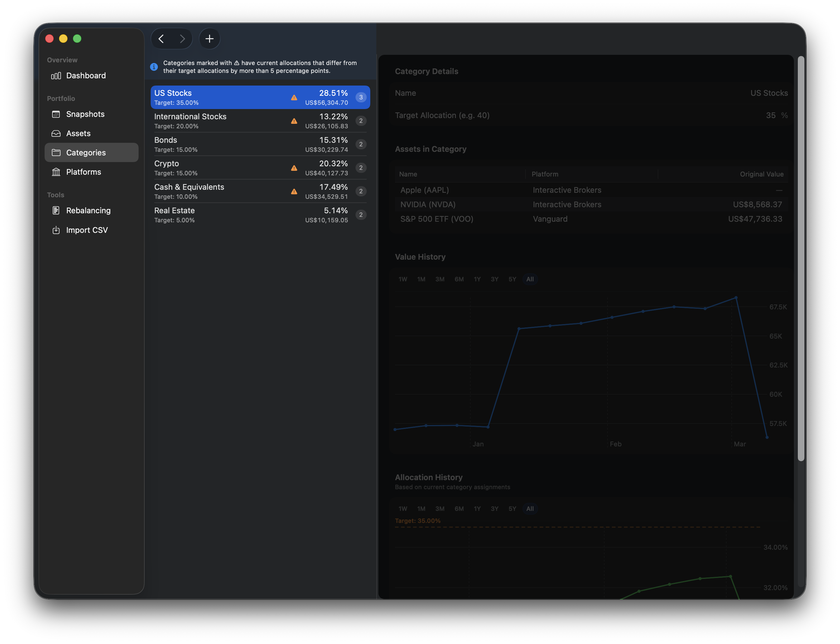This screenshot has height=644, width=840.
Task: Open Rebalancing from its document icon
Action: 56,211
